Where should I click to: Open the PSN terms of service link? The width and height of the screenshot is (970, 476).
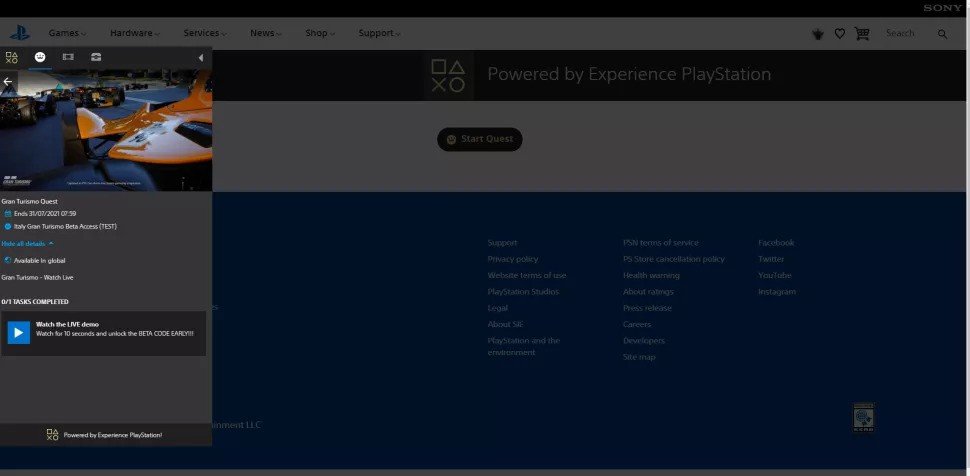point(661,243)
